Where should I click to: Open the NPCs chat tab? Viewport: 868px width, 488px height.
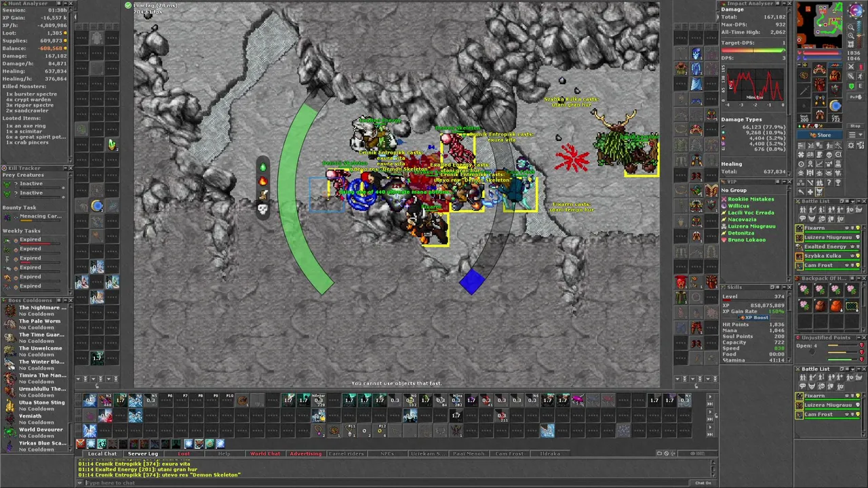[387, 453]
